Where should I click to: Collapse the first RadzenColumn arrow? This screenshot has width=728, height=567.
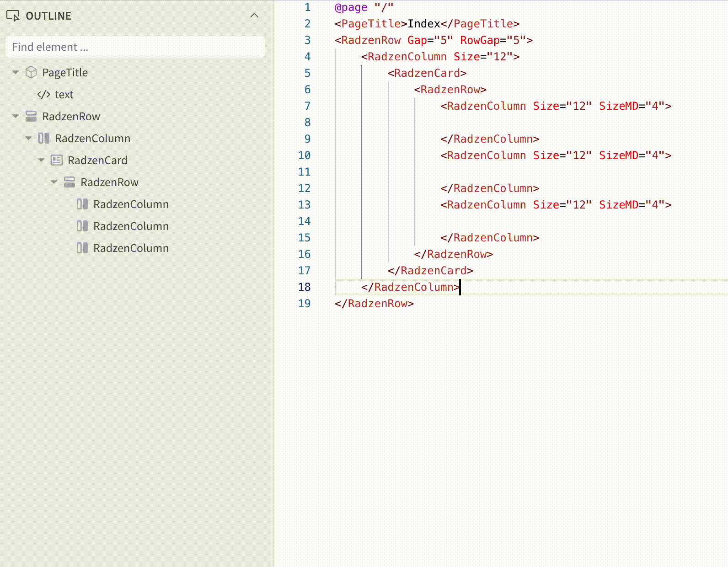[28, 138]
